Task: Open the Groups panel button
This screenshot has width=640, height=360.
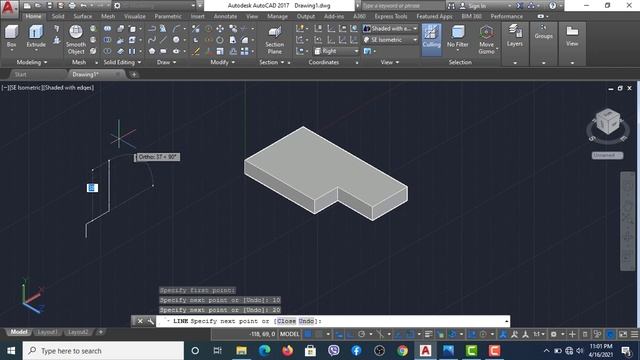Action: (543, 32)
